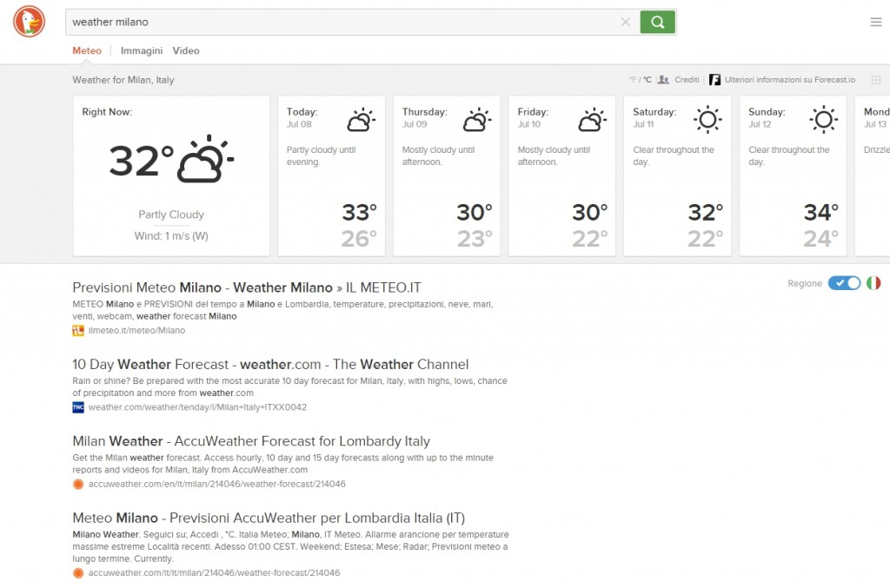Click the Forecast.io logo icon

click(714, 80)
